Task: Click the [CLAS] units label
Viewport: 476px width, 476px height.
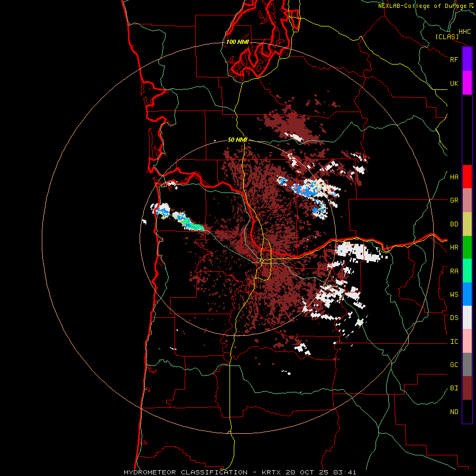Action: tap(447, 36)
